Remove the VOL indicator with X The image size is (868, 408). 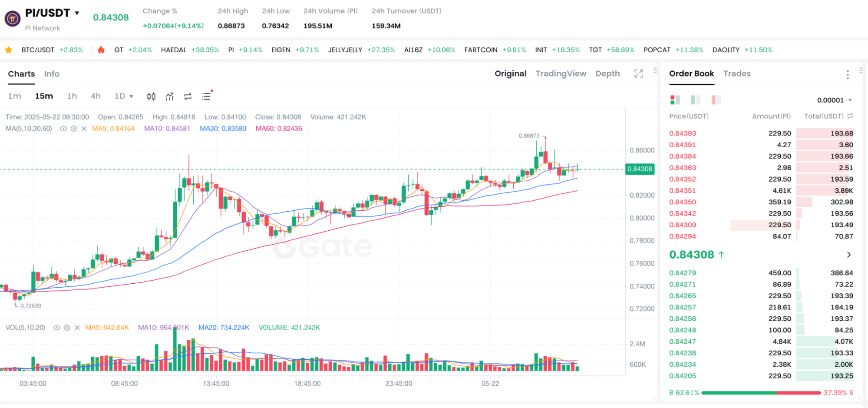click(77, 328)
